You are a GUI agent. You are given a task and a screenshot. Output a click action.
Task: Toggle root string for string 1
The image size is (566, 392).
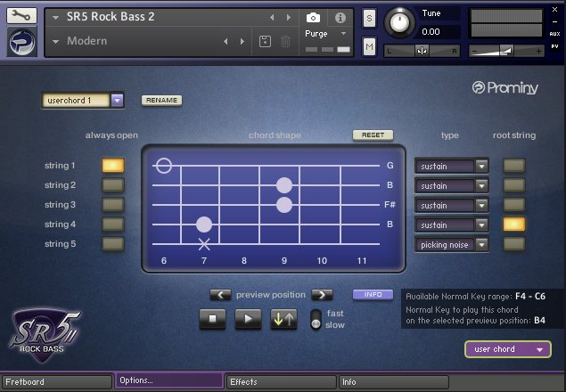click(514, 166)
